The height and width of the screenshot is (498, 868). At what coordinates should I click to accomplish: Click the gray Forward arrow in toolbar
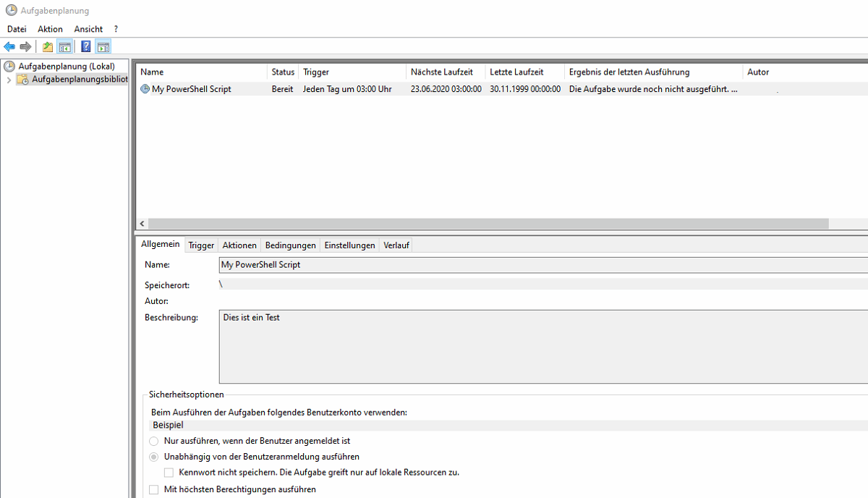25,47
